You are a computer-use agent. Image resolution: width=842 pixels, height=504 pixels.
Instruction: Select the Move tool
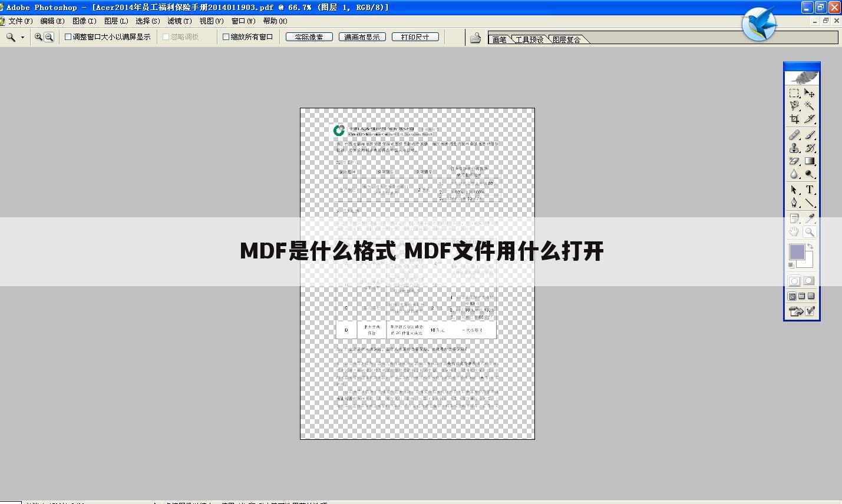pos(810,94)
